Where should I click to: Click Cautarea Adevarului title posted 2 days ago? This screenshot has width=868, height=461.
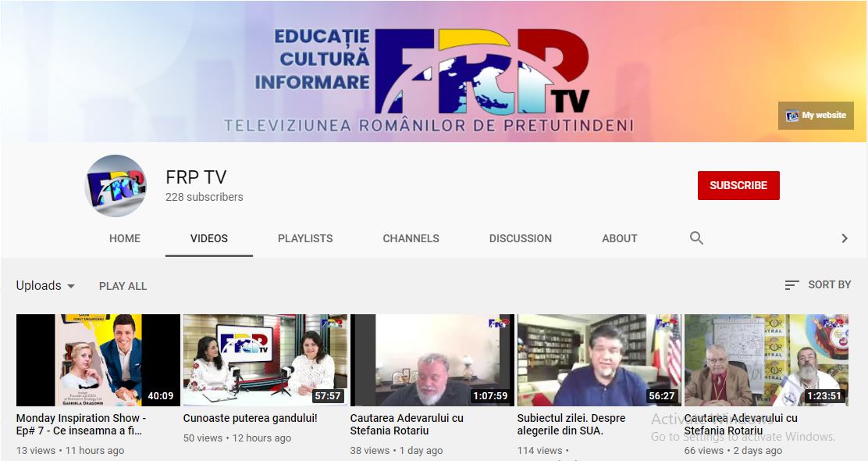click(x=741, y=424)
